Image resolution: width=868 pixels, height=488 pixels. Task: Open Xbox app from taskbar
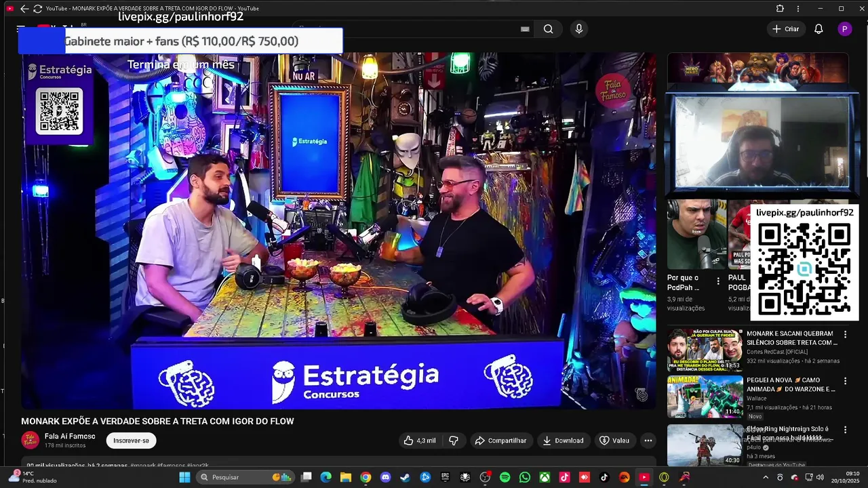pyautogui.click(x=545, y=477)
